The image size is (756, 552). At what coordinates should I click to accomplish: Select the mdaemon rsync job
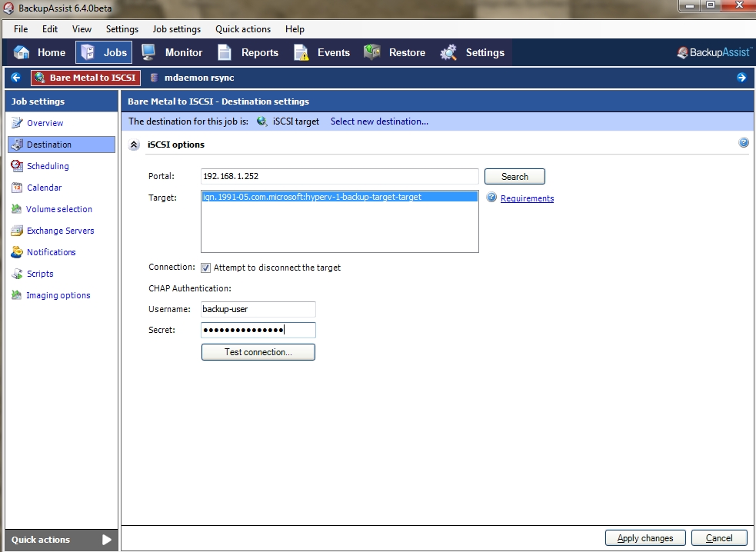tap(192, 78)
